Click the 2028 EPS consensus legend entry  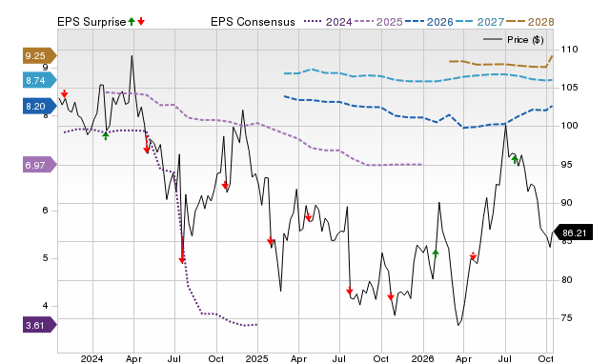point(530,22)
